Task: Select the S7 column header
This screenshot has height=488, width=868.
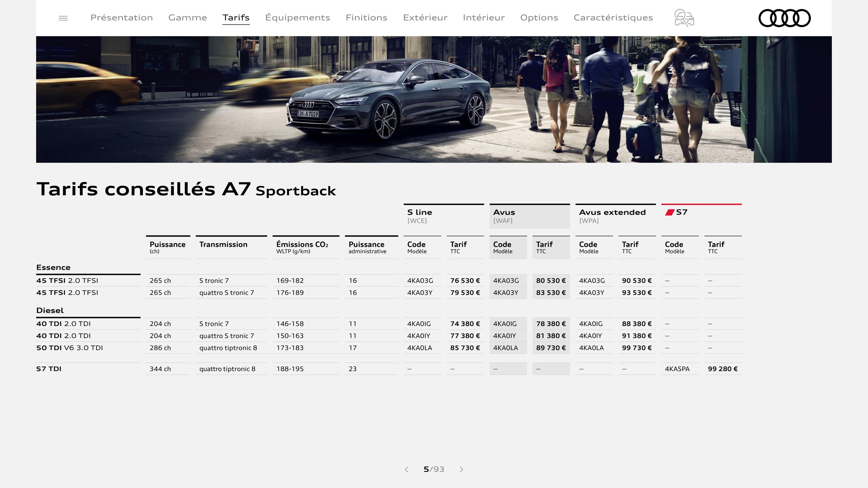Action: click(x=702, y=216)
